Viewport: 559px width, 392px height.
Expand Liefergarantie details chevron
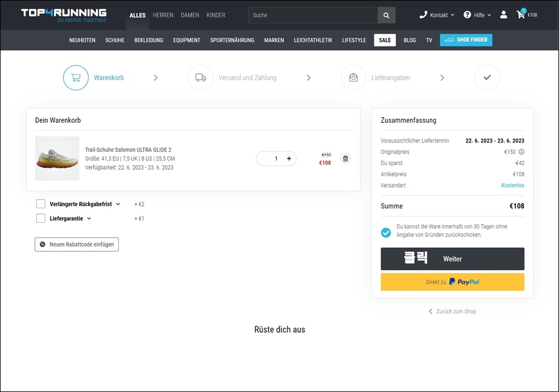tap(89, 218)
